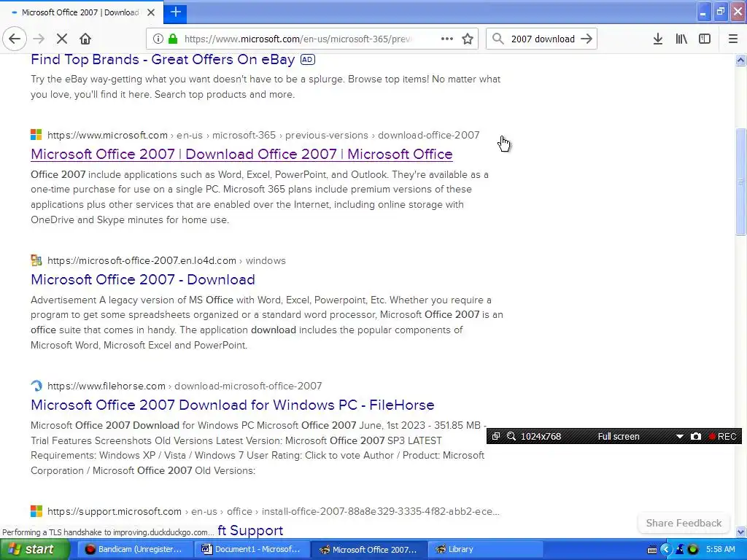Click Bandicam 1024x768 resolution magnifier
Viewport: 747px width, 560px height.
(511, 436)
